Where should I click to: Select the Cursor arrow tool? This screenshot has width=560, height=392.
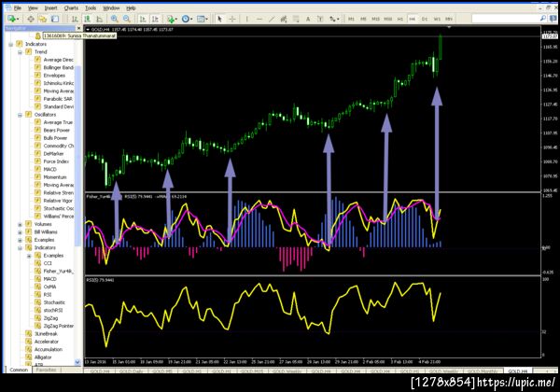click(219, 19)
